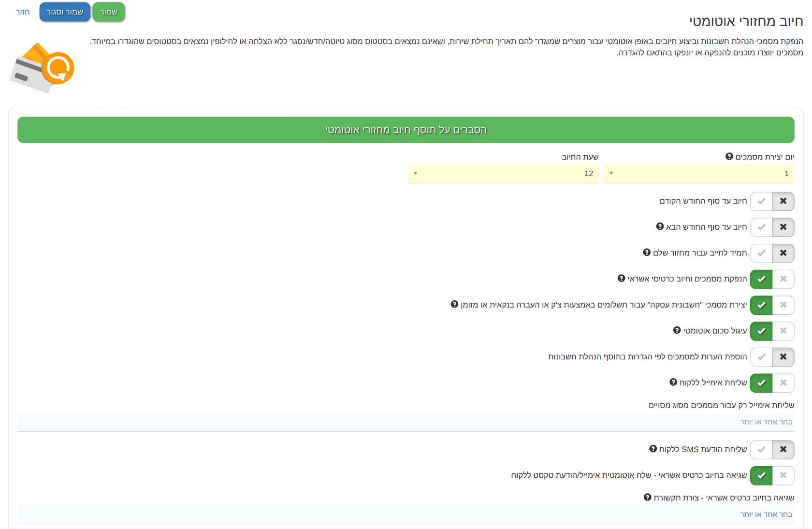Click help icon beside עיגול סכום אוטומטי
Screen dimensions: 812x529
[x=677, y=330]
